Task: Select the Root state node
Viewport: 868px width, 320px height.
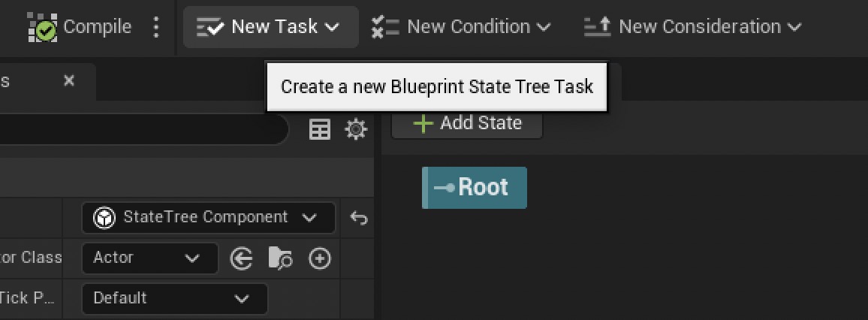Action: (475, 187)
